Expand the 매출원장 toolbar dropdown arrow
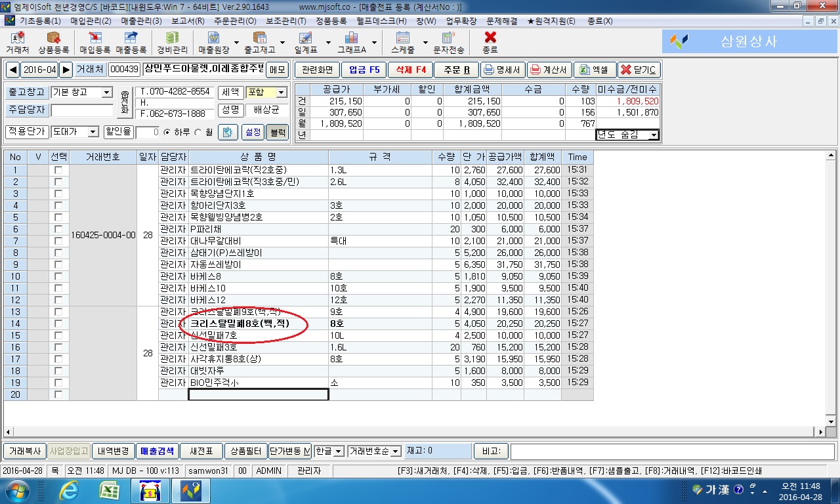This screenshot has width=840, height=504. click(236, 43)
